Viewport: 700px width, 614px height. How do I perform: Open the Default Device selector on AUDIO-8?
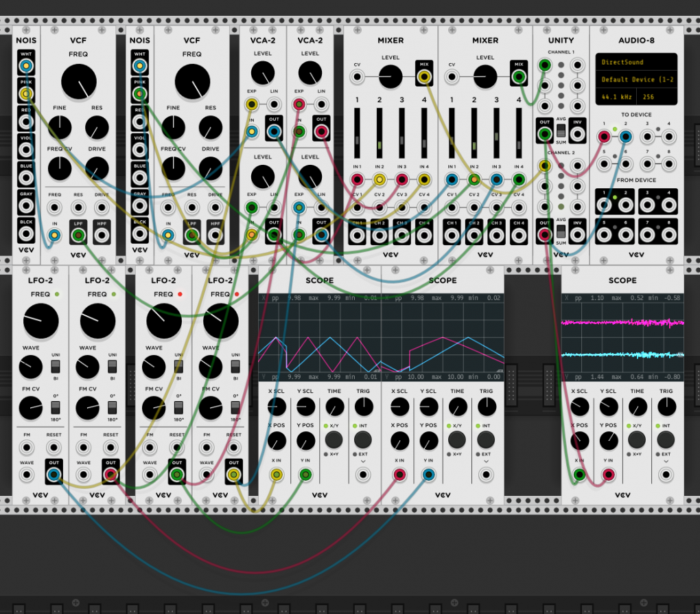637,80
